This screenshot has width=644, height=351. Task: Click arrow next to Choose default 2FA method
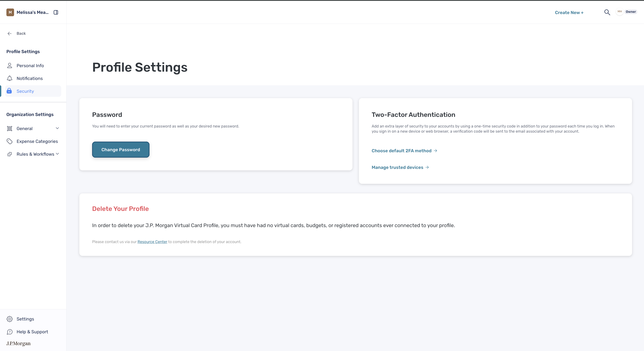[435, 151]
